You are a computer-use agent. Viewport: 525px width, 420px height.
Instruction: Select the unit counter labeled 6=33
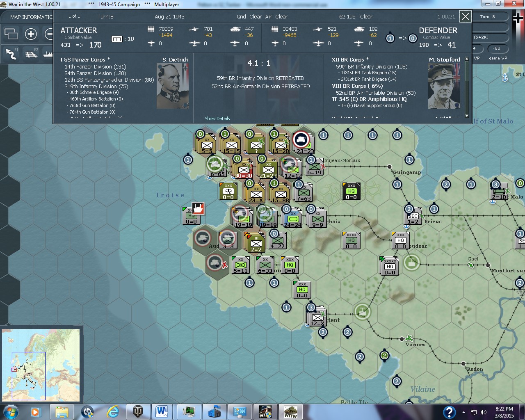pos(265,265)
